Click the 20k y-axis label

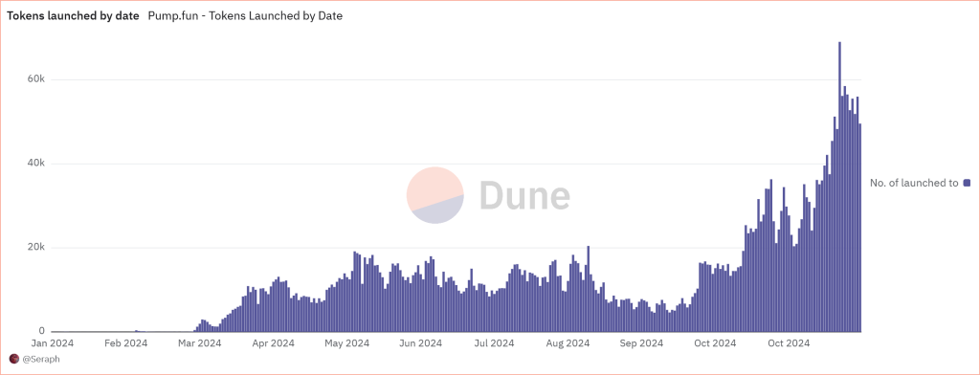[36, 248]
